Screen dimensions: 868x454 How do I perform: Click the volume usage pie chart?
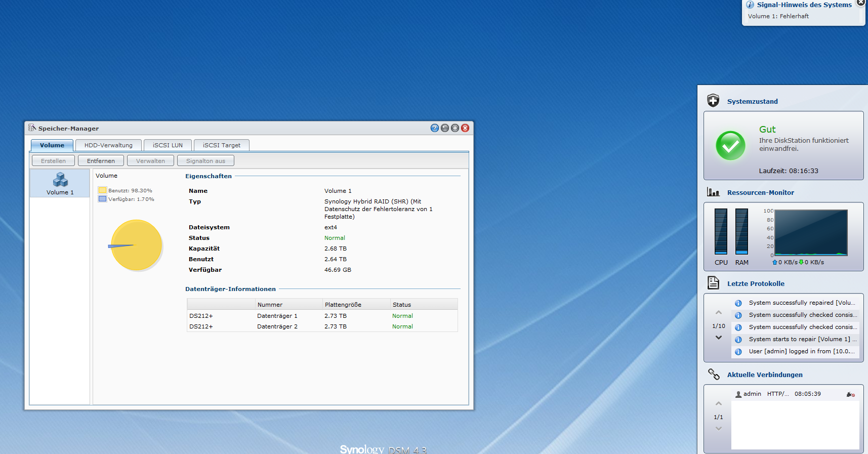136,245
